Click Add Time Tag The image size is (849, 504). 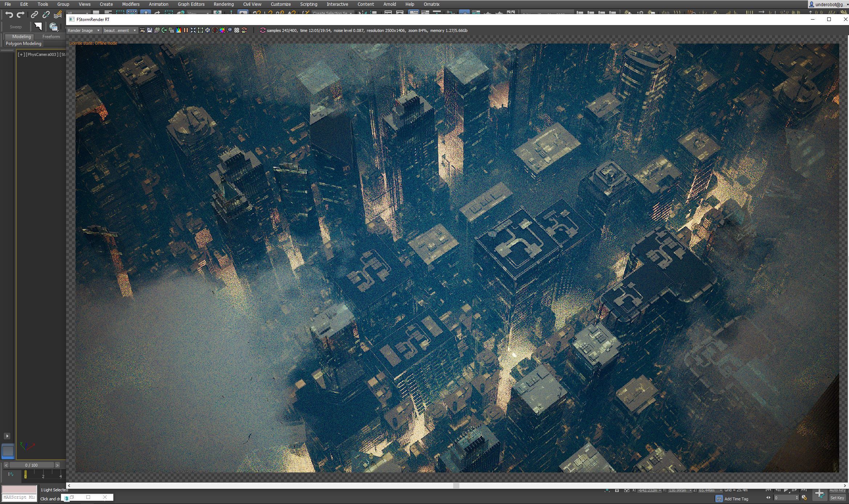736,499
